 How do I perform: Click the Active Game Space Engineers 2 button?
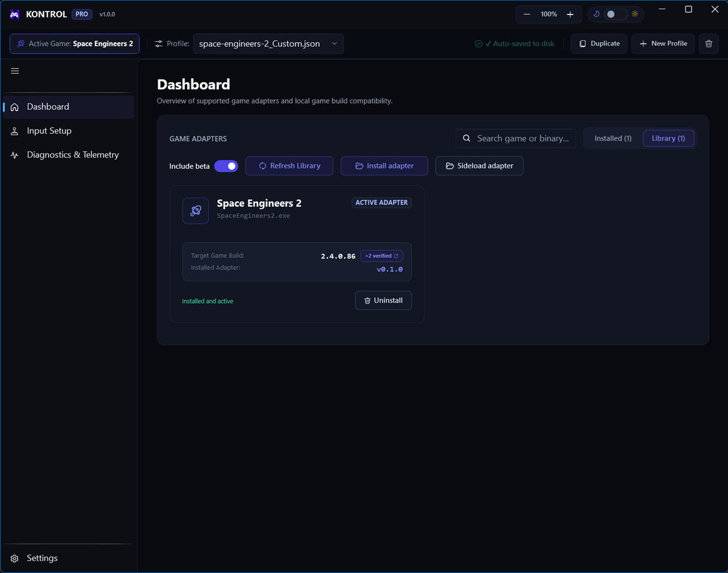75,44
